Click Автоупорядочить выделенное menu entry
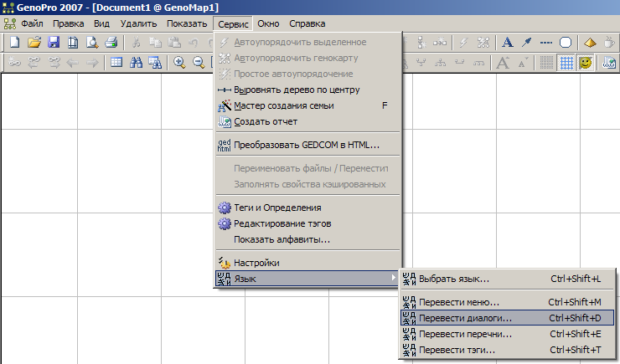 [307, 42]
